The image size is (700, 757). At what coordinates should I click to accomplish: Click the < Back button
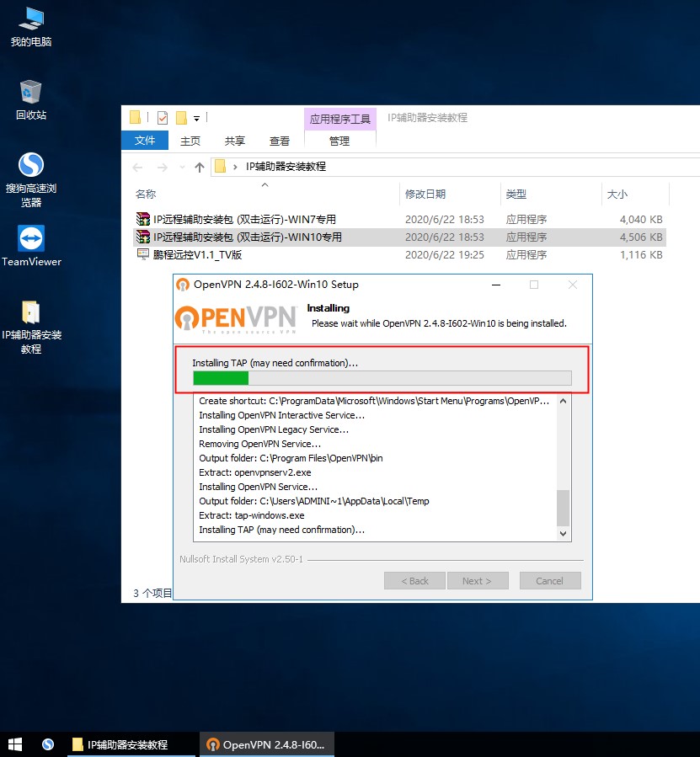(414, 581)
